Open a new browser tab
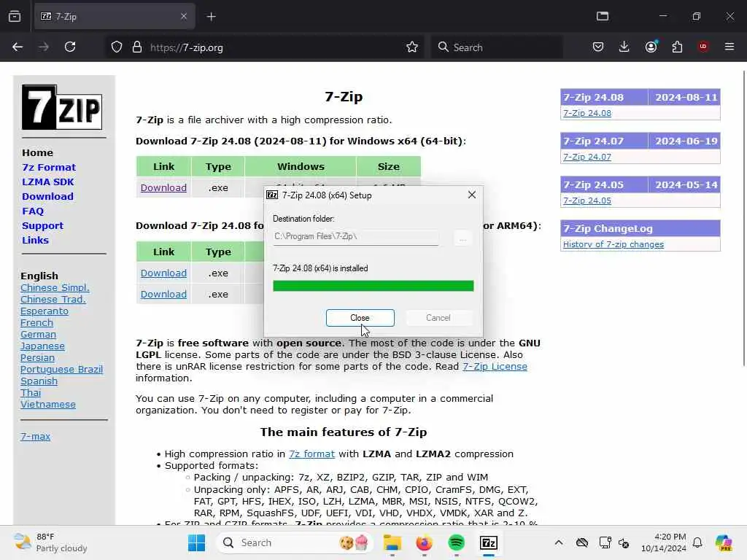Viewport: 747px width, 560px height. pyautogui.click(x=211, y=17)
